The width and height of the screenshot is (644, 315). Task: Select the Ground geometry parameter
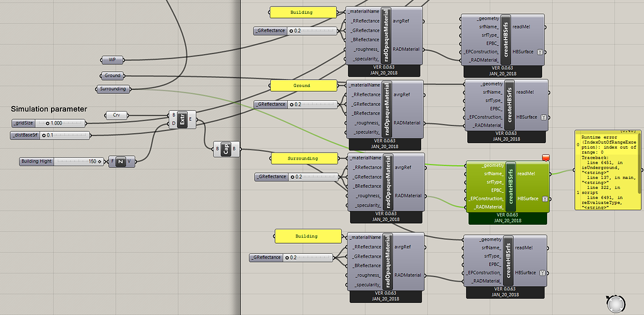[x=112, y=76]
